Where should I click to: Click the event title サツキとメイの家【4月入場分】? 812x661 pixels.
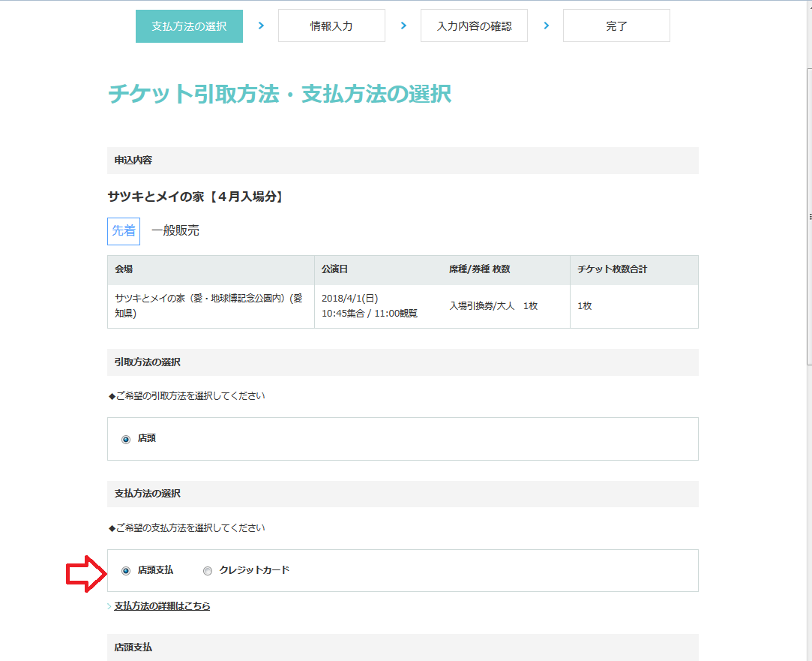point(195,197)
